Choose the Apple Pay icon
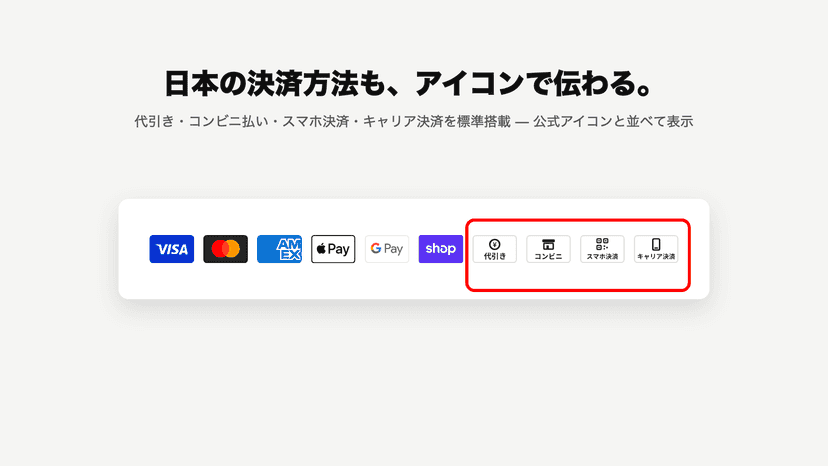The width and height of the screenshot is (828, 466). point(333,249)
